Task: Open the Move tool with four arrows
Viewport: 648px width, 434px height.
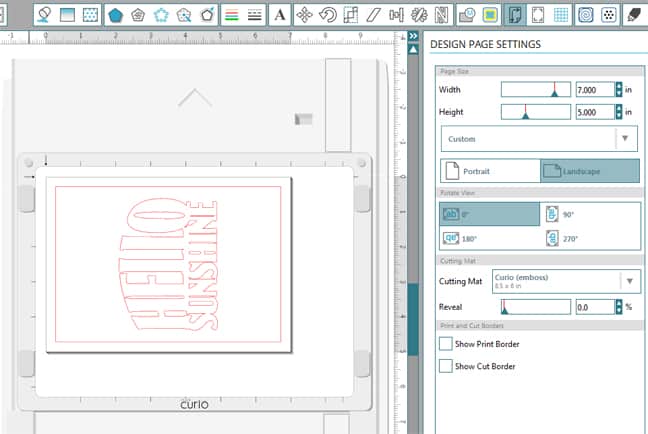Action: (305, 15)
